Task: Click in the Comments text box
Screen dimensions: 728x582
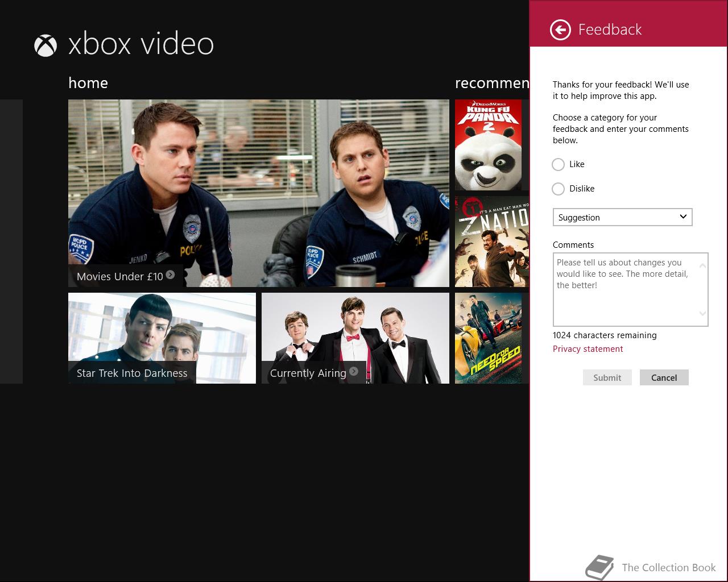Action: pos(630,289)
